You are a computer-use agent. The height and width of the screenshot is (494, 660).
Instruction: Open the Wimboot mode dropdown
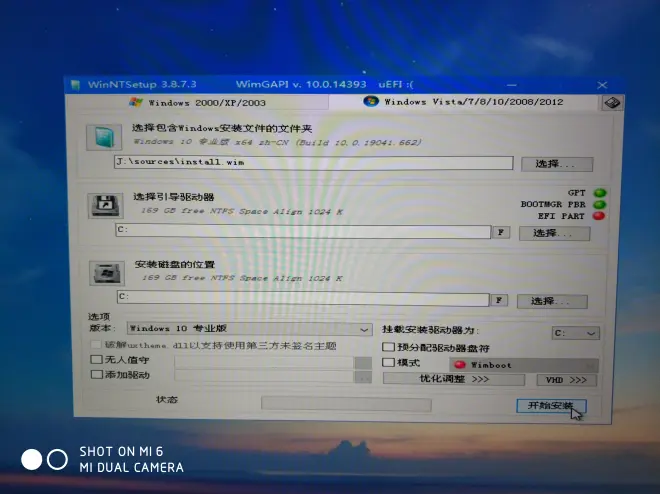(524, 365)
